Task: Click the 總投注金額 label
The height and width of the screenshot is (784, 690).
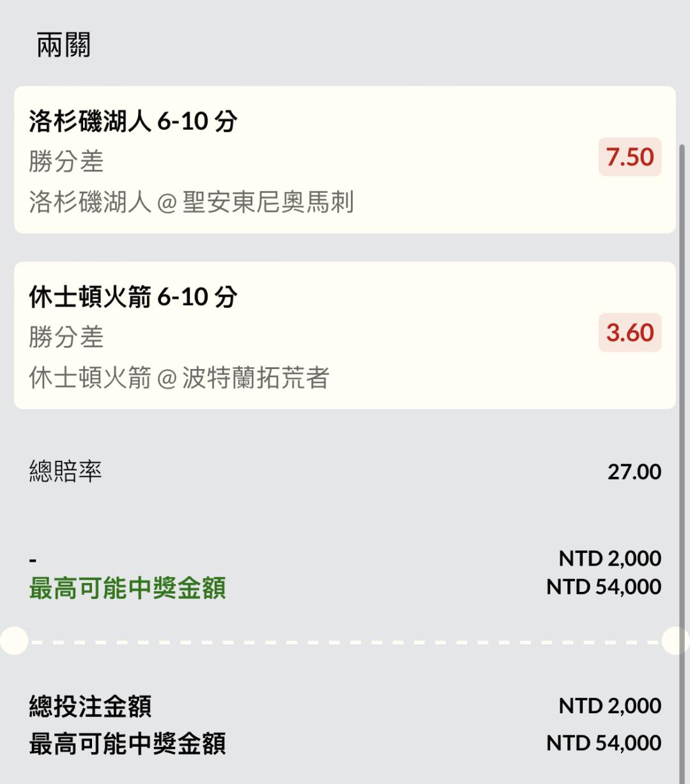Action: [90, 706]
